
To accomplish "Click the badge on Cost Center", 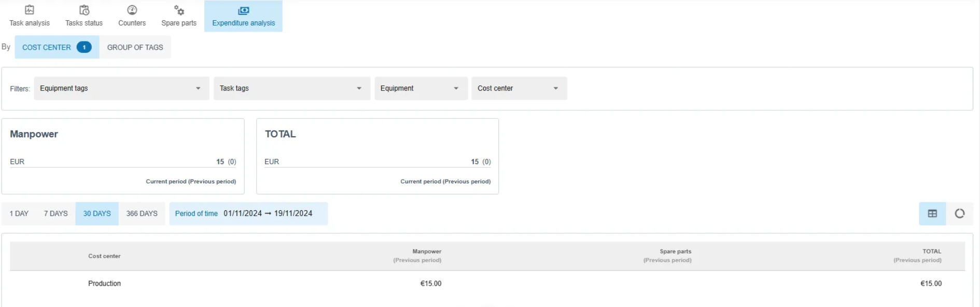I will click(x=84, y=47).
